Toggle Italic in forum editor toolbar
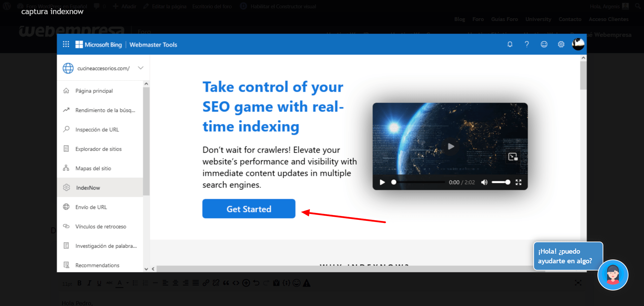Image resolution: width=644 pixels, height=306 pixels. coord(89,283)
